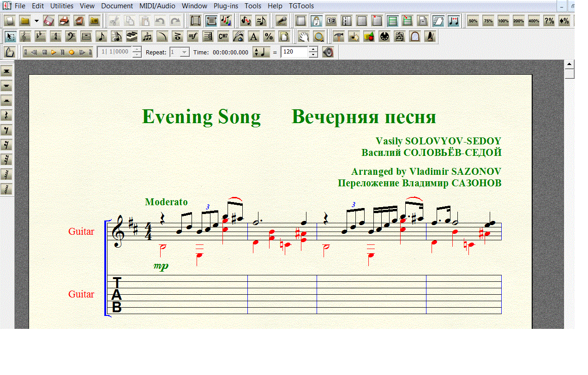
Task: Select the Text tool (letter A)
Action: click(x=253, y=36)
